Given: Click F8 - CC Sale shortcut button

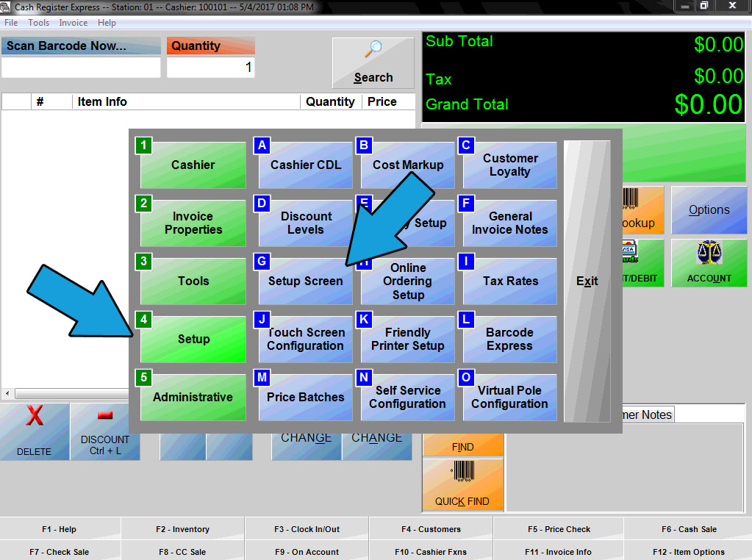Looking at the screenshot, I should click(183, 552).
